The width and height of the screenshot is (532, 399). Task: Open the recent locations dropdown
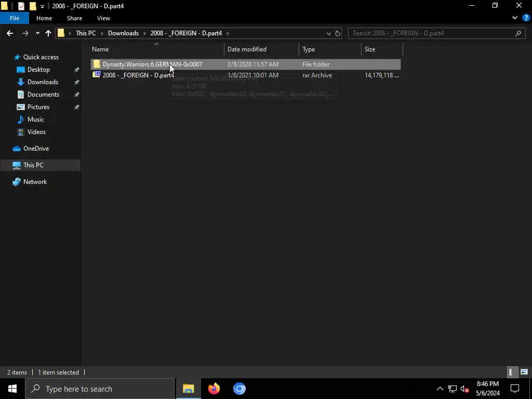coord(37,33)
